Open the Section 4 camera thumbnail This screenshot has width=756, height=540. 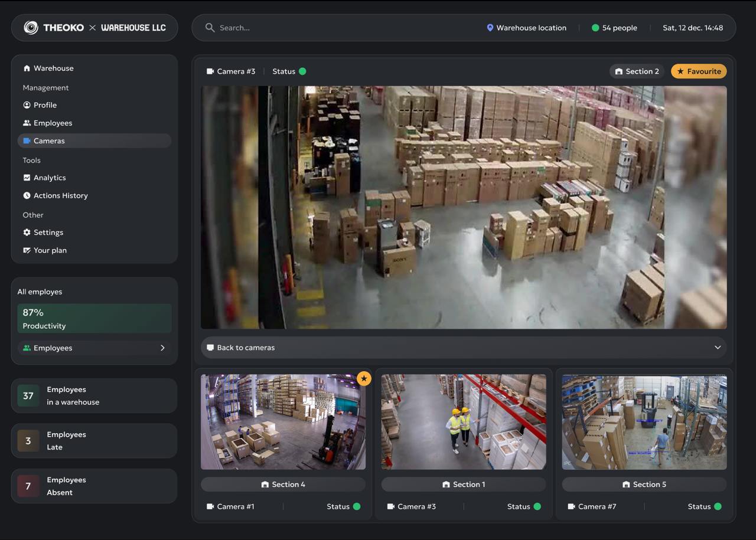(x=283, y=422)
